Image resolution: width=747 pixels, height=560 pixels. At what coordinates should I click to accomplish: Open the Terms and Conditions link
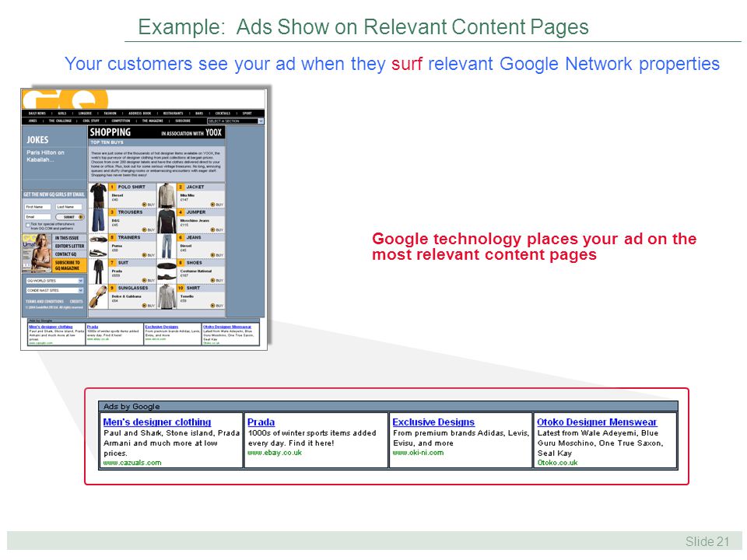click(44, 302)
